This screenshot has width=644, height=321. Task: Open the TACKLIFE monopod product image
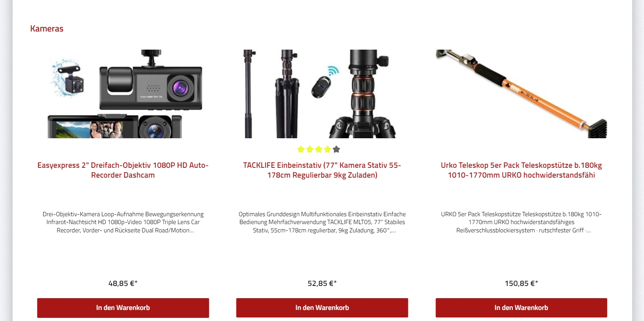click(319, 94)
